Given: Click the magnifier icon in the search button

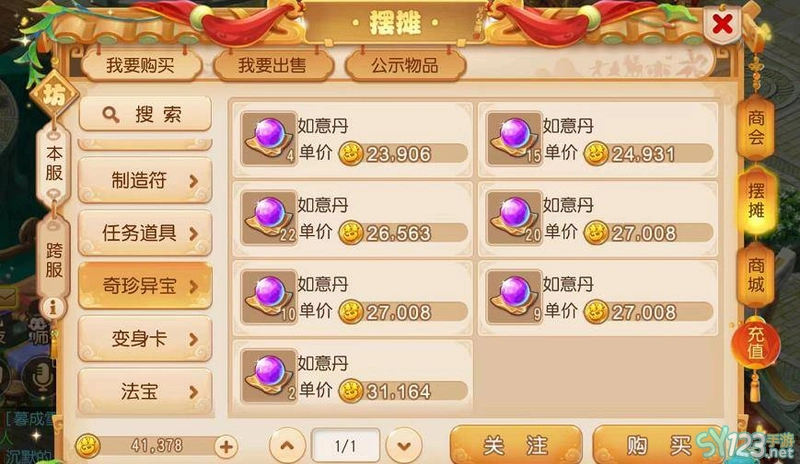Looking at the screenshot, I should point(110,115).
